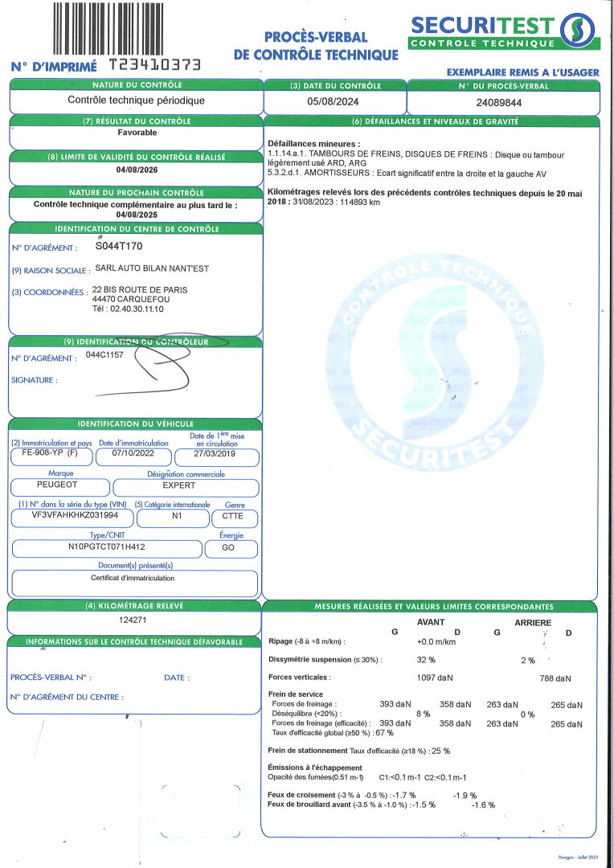
Task: Select smoke opacity reading C1:<0.1 m-1
Action: tap(399, 778)
